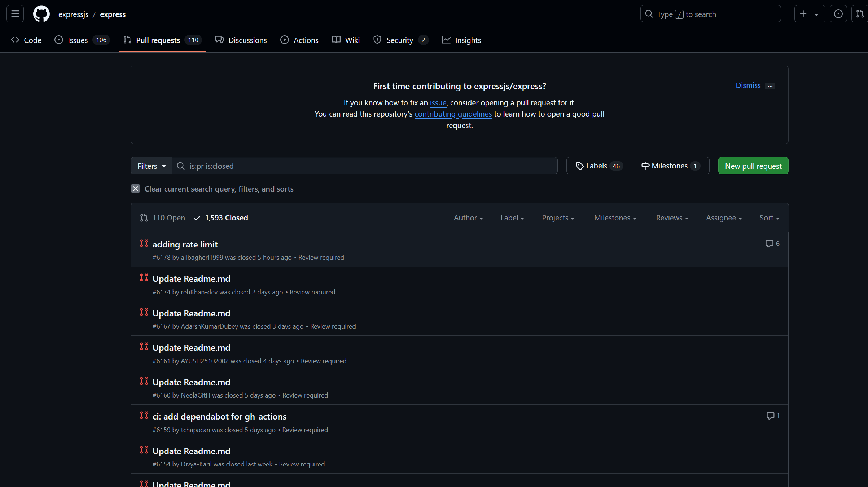Expand the Sort dropdown

tap(769, 218)
